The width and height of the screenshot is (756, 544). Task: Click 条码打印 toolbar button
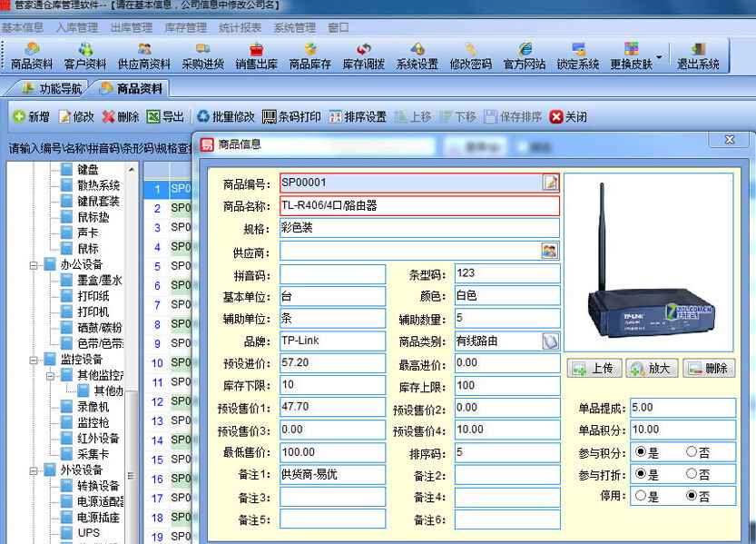tap(291, 117)
